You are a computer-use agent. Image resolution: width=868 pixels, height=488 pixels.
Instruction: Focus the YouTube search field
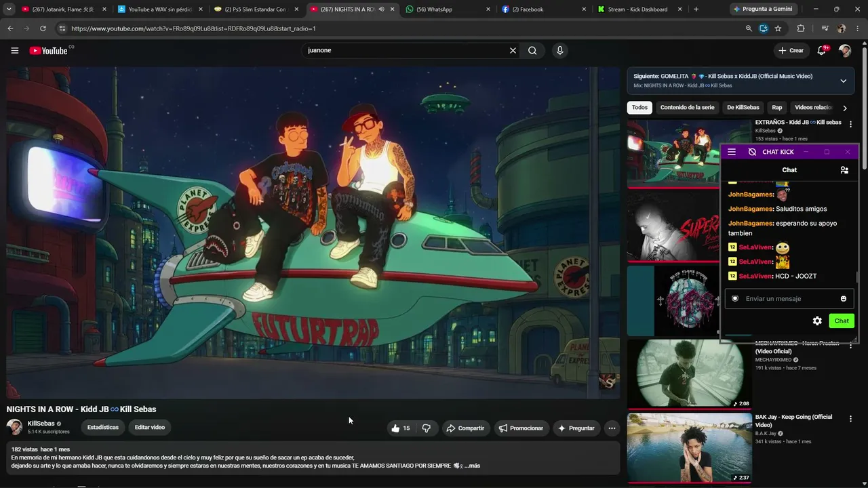[x=404, y=50]
